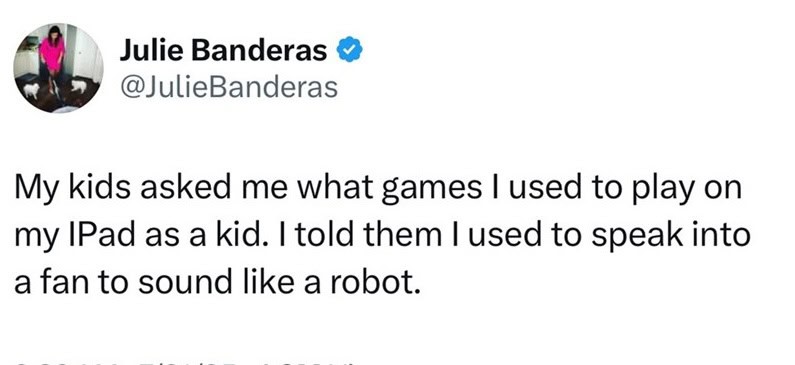Click the white dog on avatar's right side
This screenshot has width=795, height=365.
click(x=79, y=86)
